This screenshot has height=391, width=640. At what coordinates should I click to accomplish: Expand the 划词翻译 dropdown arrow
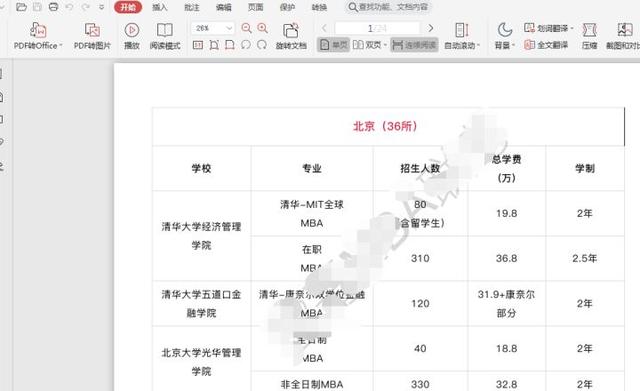tap(572, 28)
